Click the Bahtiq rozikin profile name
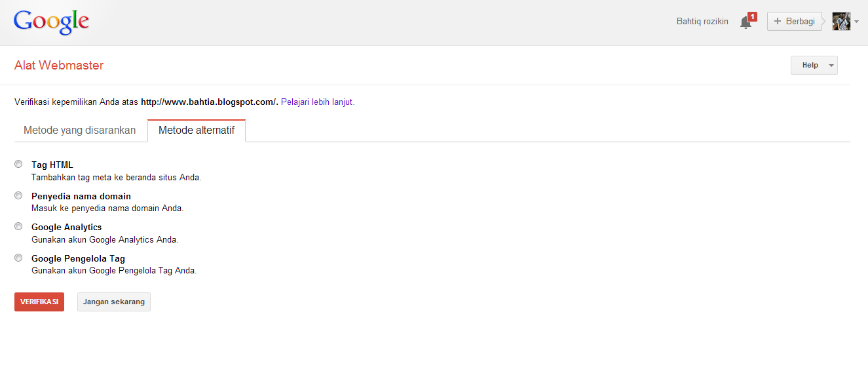The image size is (868, 377). pyautogui.click(x=702, y=22)
